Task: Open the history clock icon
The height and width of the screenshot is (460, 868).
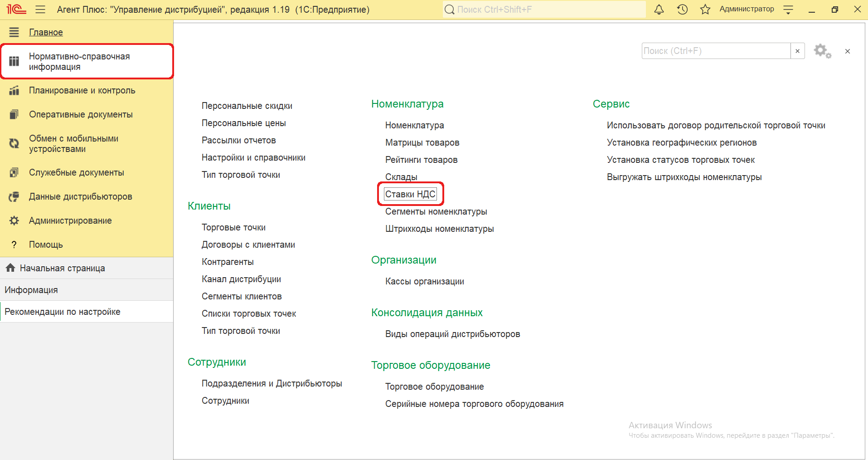Action: 682,10
